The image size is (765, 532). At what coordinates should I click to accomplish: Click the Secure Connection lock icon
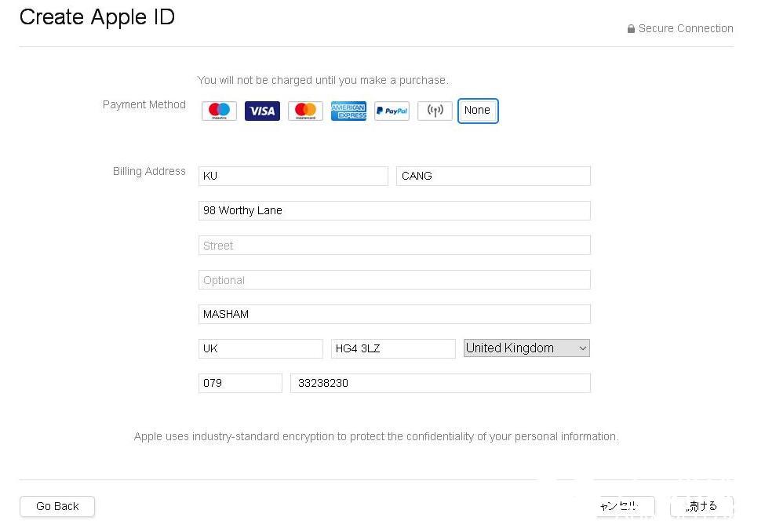point(631,29)
